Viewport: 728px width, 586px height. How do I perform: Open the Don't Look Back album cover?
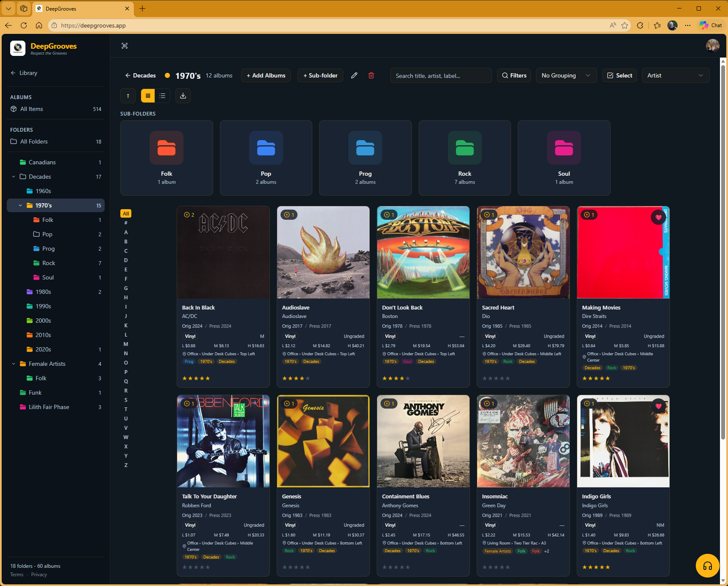pyautogui.click(x=423, y=252)
